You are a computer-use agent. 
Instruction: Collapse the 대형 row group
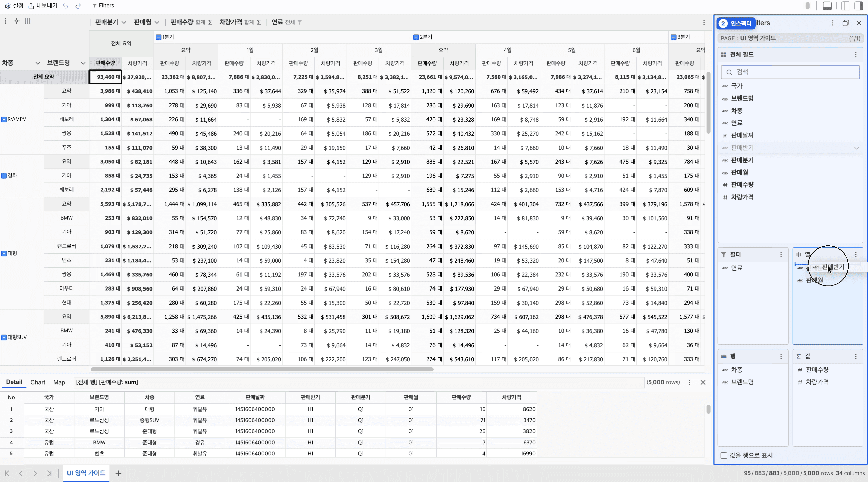click(x=4, y=253)
